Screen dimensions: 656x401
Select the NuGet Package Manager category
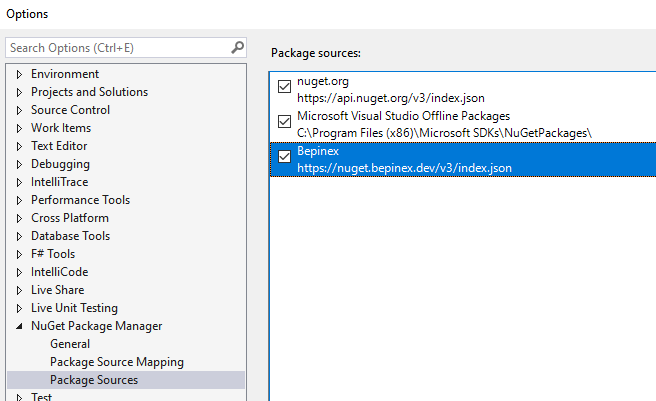click(96, 326)
